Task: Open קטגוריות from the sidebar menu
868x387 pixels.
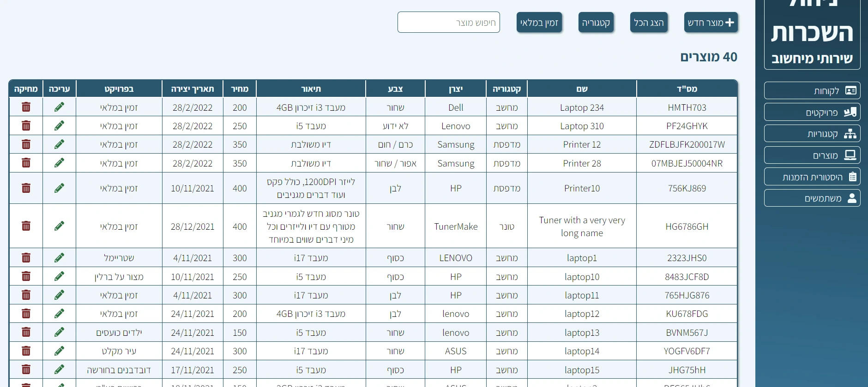Action: (x=812, y=134)
